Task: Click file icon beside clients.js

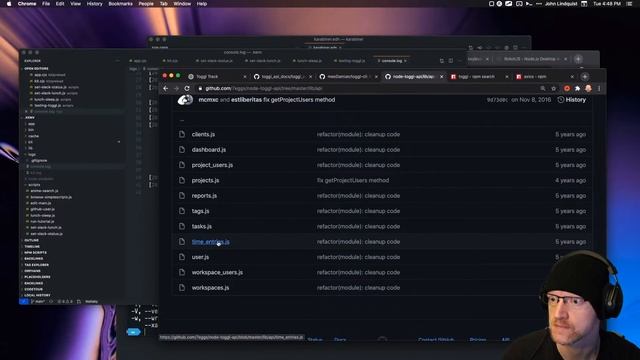Action: (x=182, y=134)
